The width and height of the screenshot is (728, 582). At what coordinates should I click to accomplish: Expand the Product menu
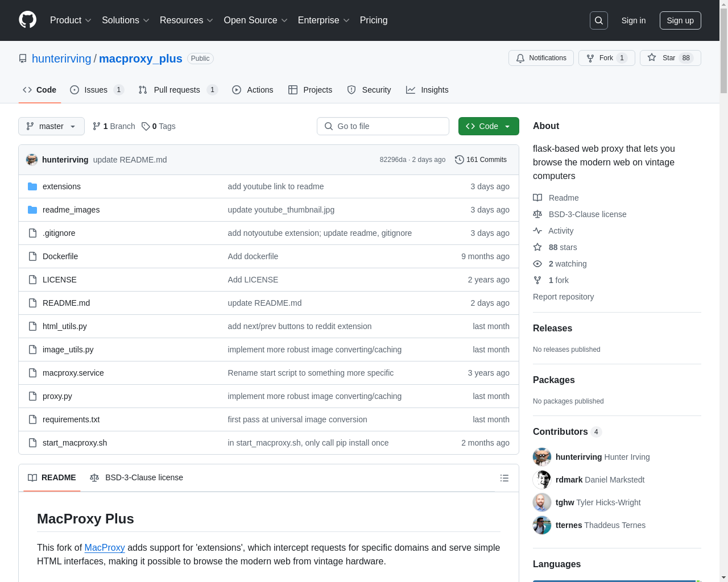71,20
